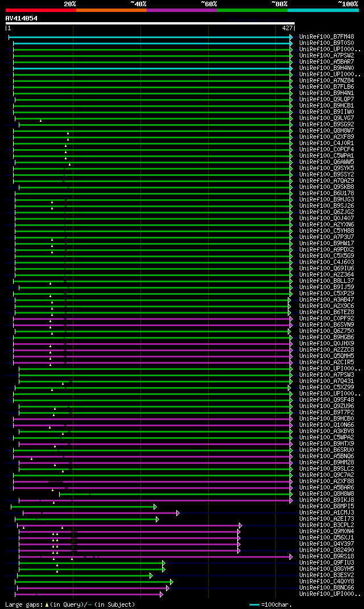Open hit UniRef100_A7PSW2
The width and height of the screenshot is (364, 609).
click(x=326, y=56)
